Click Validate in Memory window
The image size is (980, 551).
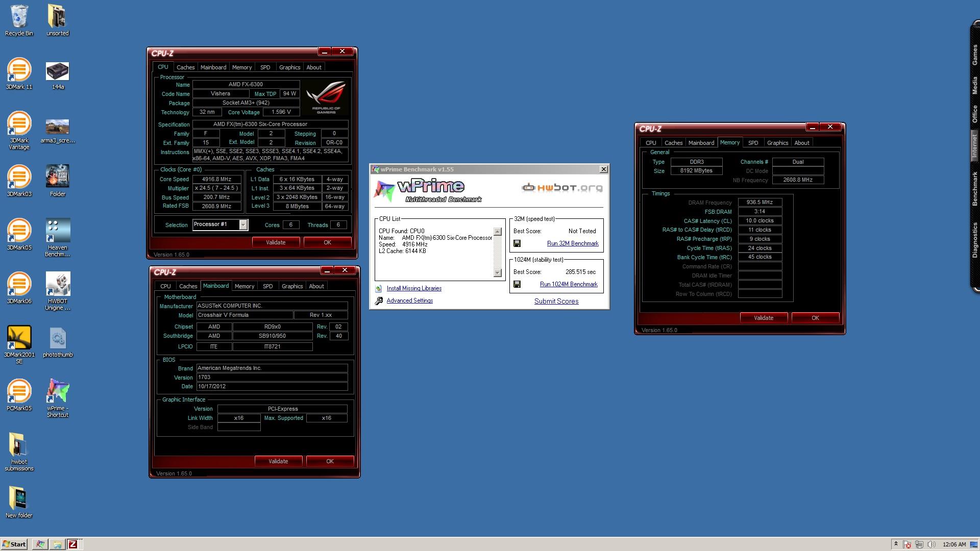coord(764,318)
